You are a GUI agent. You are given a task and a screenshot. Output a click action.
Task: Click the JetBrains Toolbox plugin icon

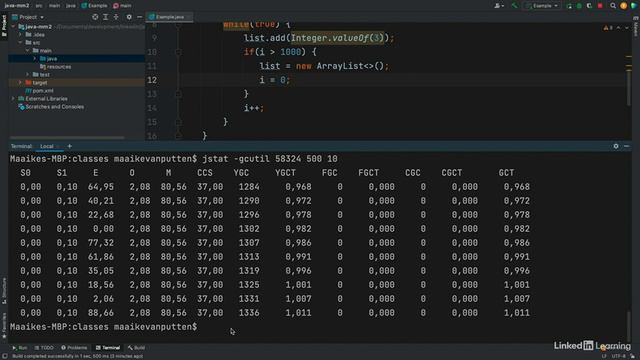633,6
